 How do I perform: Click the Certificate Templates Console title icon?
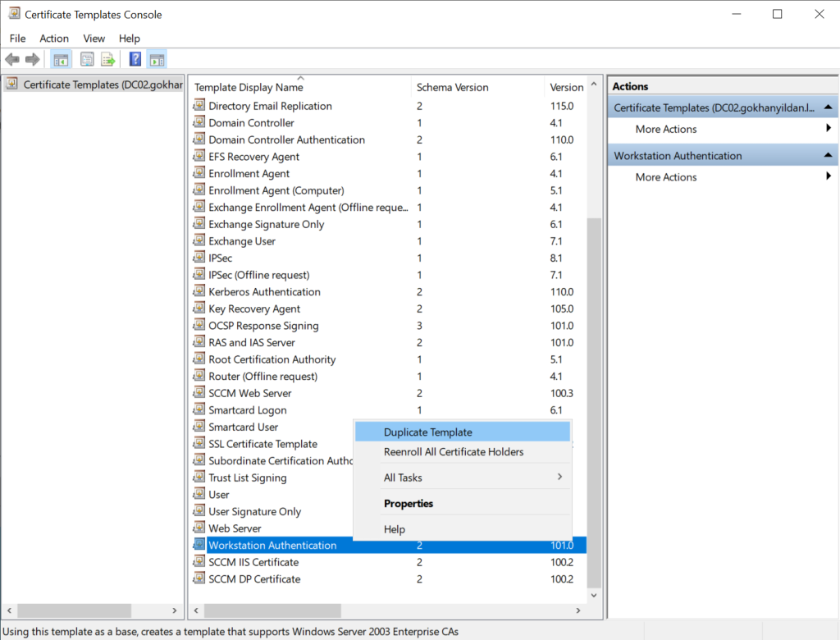15,13
